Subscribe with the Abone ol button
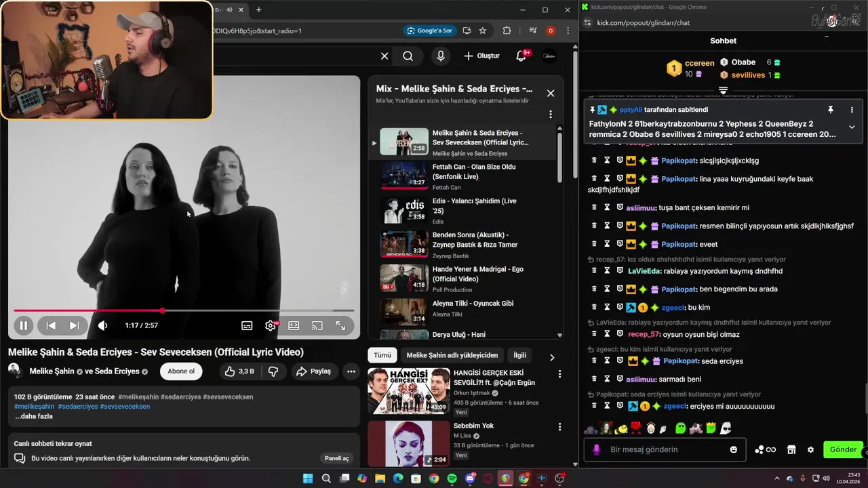Viewport: 868px width, 488px height. (181, 371)
